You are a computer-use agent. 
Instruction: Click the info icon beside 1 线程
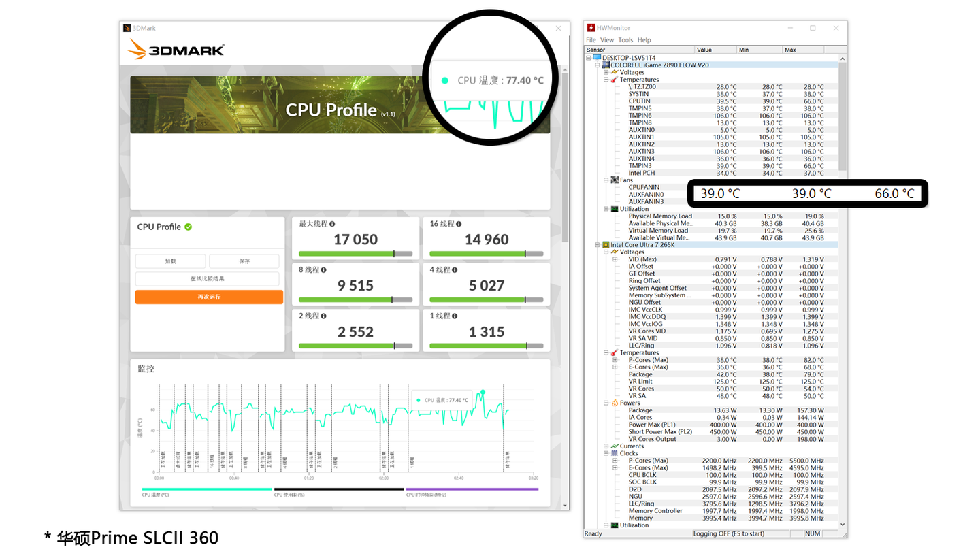[455, 316]
